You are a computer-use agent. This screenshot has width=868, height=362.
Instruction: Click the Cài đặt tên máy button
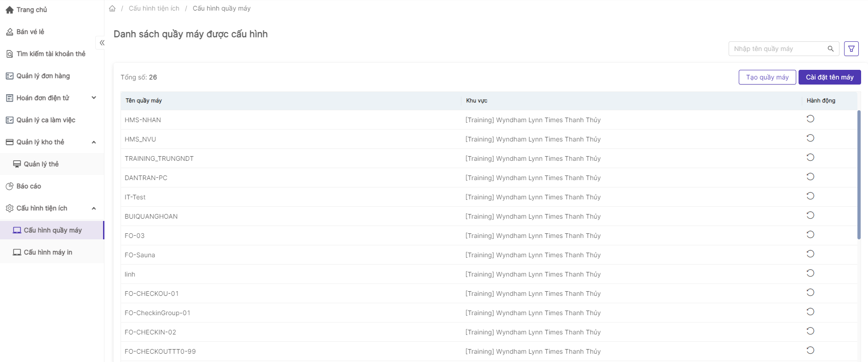click(830, 77)
